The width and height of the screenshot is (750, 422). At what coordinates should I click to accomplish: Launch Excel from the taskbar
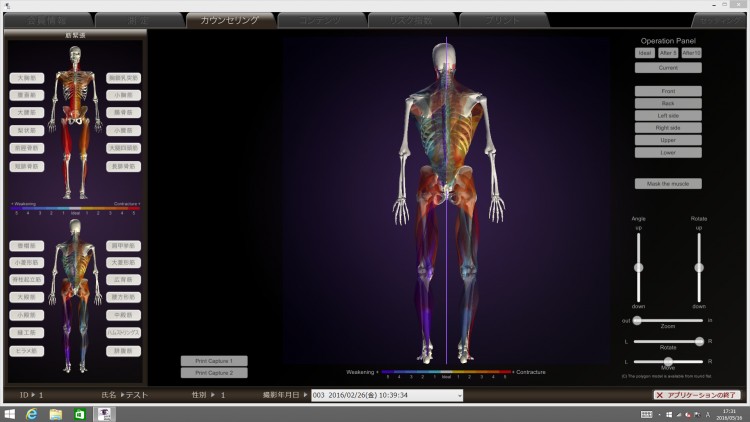click(x=79, y=413)
